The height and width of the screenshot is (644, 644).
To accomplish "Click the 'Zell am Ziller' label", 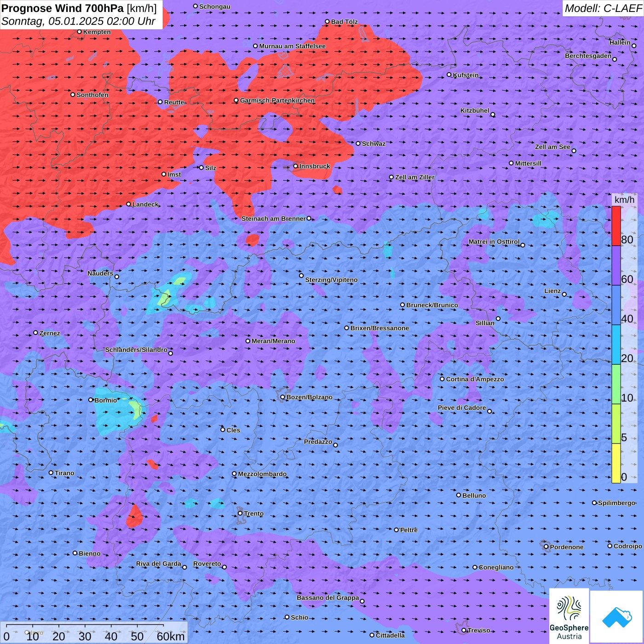I will 415,177.
